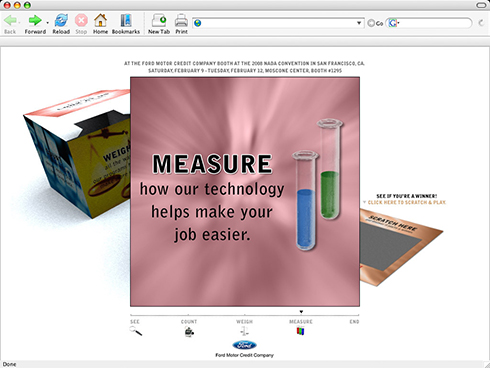This screenshot has height=368, width=490.
Task: Jump to END of the timeline
Action: click(354, 322)
